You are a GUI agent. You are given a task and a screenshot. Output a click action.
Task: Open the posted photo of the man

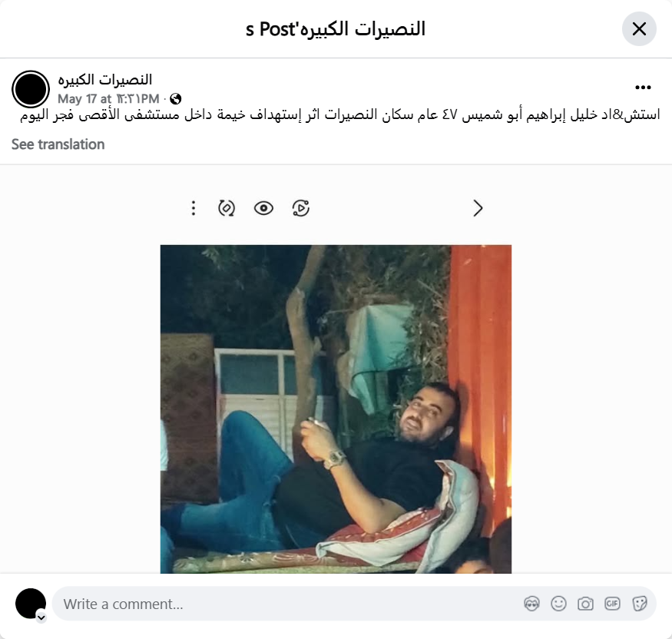(x=336, y=409)
